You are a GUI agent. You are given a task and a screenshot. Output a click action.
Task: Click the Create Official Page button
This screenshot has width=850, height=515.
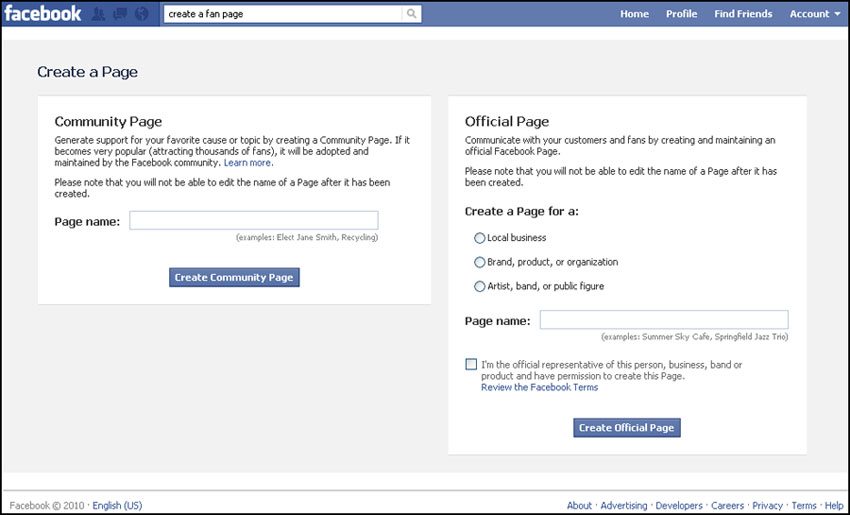click(x=627, y=428)
